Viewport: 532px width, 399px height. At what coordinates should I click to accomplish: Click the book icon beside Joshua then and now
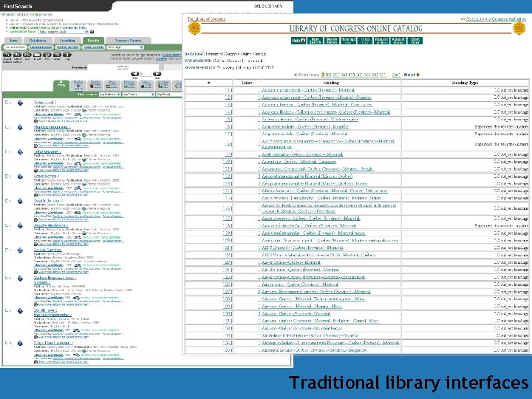tap(21, 279)
